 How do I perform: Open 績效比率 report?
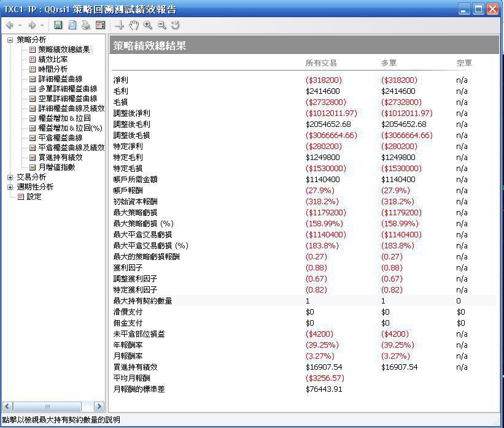tap(53, 59)
